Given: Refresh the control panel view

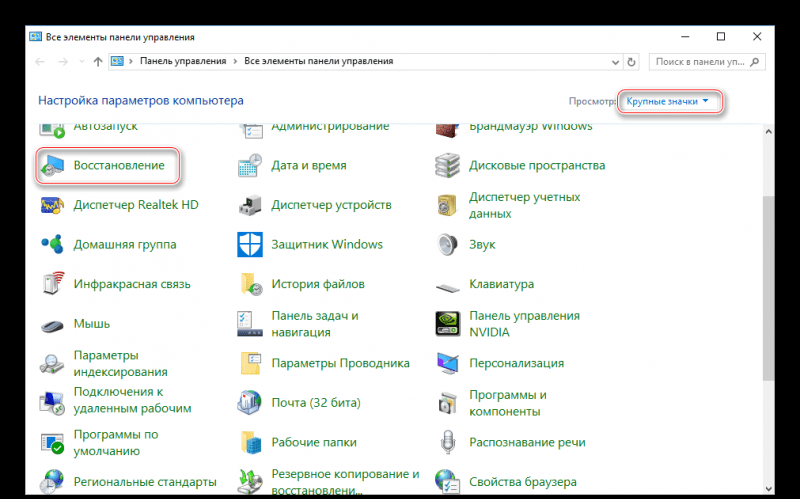Looking at the screenshot, I should (631, 62).
